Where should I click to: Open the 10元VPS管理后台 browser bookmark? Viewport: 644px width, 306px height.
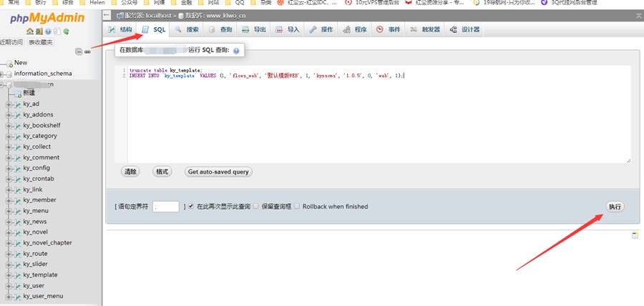click(x=372, y=2)
